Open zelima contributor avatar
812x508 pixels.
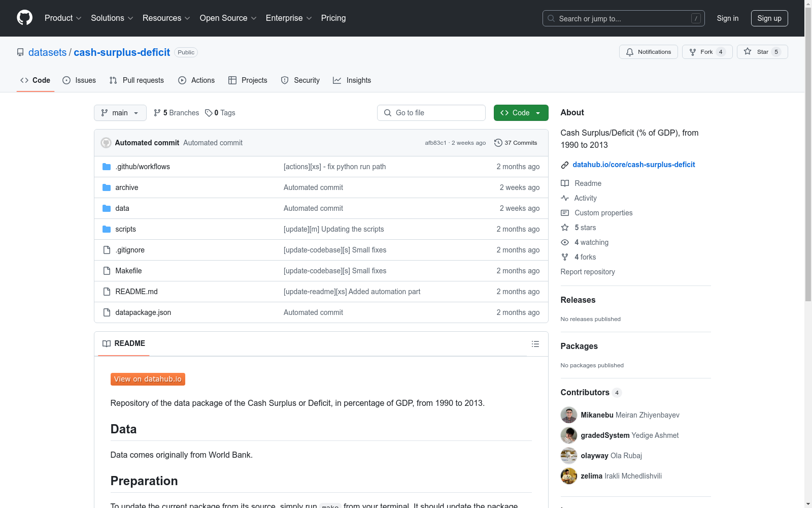569,476
